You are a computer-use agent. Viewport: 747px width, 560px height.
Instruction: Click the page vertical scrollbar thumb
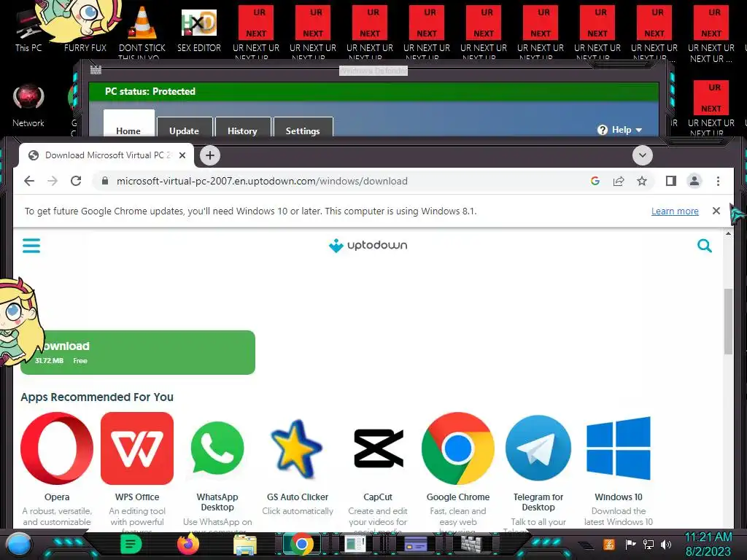728,322
